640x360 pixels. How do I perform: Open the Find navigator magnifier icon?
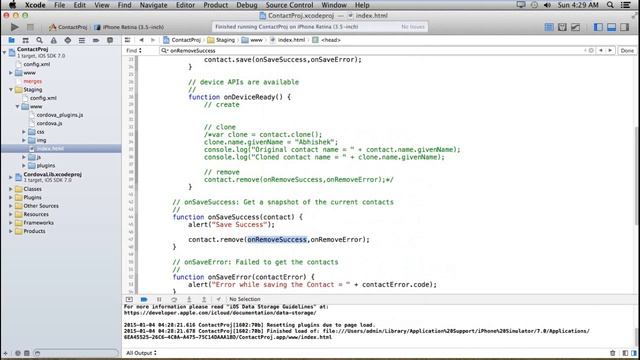coord(39,40)
